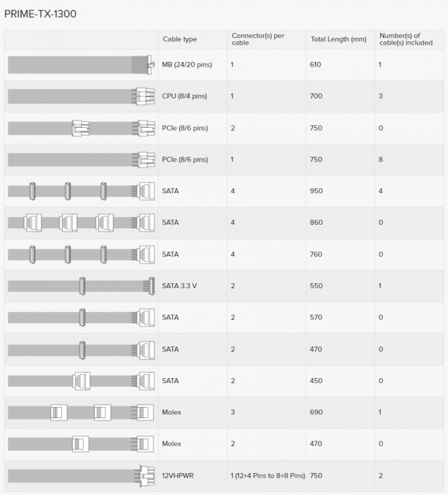Screen dimensions: 448x495
Task: Click the CPU 8/4 pins cable illustration
Action: (81, 96)
